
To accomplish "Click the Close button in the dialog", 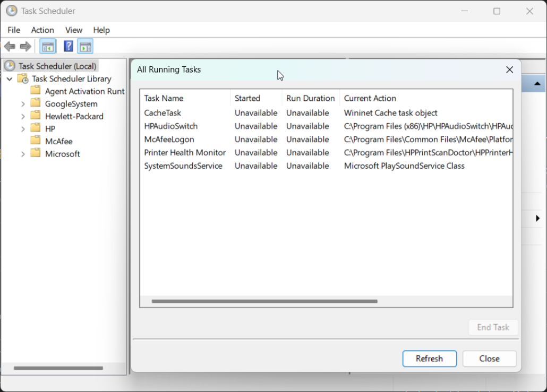I will point(489,359).
